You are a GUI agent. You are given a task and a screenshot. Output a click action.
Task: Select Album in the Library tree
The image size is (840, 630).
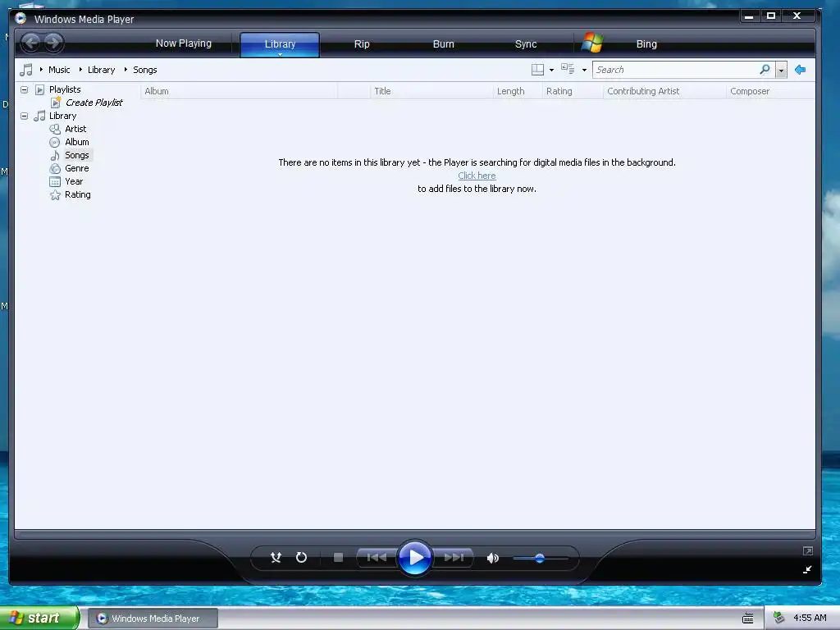point(76,142)
